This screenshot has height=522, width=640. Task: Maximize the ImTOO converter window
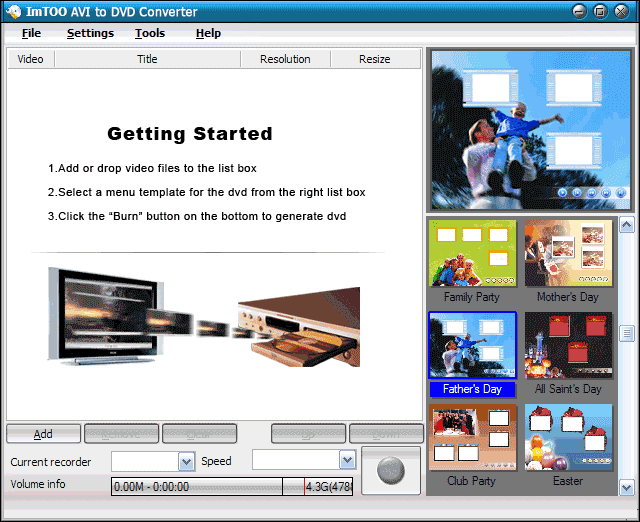pos(600,11)
